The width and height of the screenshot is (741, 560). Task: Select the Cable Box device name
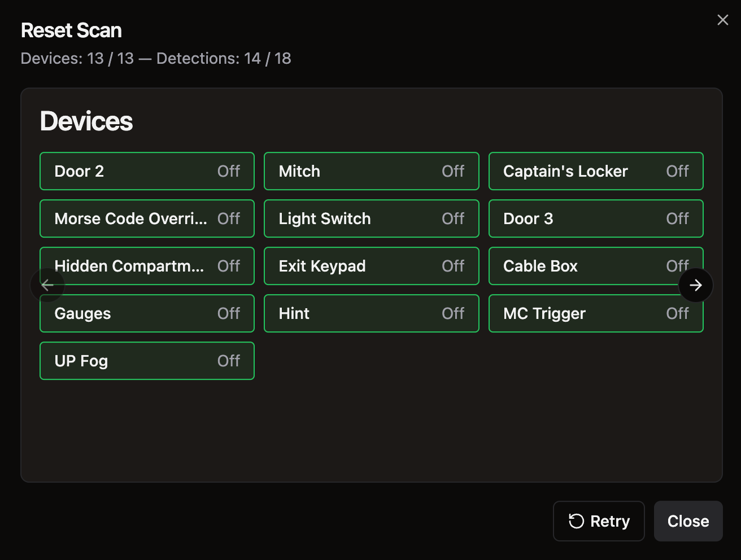click(541, 266)
